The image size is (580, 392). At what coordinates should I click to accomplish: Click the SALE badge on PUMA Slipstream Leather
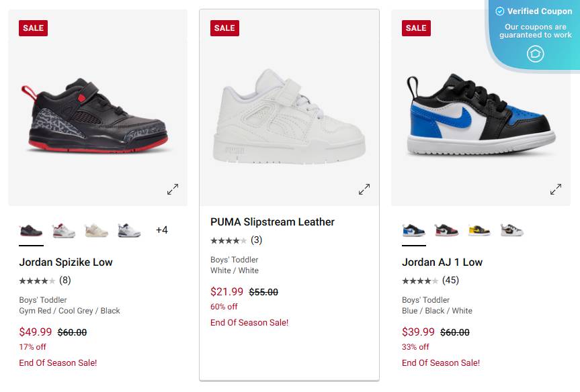(224, 28)
